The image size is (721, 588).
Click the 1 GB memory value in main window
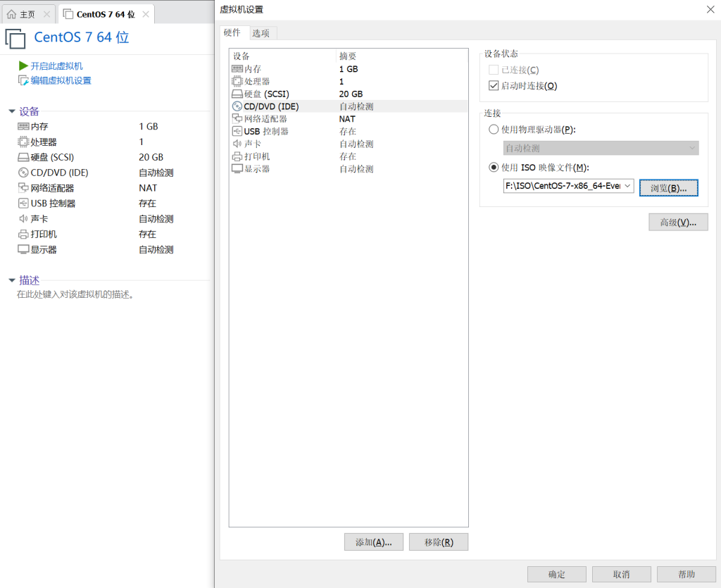[149, 127]
